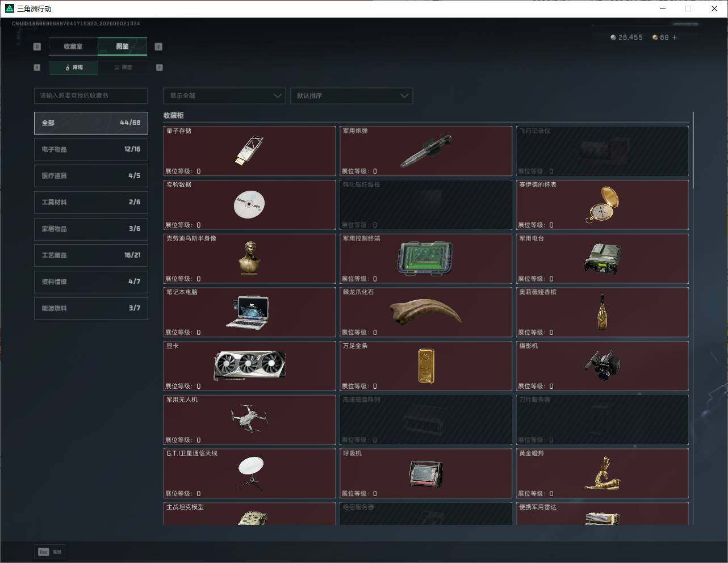The height and width of the screenshot is (563, 728).
Task: Click the silver coin currency icon
Action: tap(613, 37)
